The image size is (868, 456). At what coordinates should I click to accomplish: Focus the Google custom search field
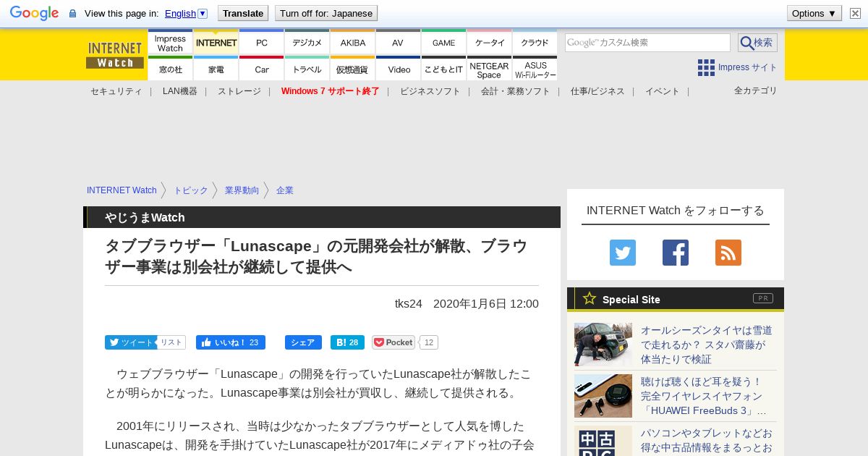coord(647,43)
